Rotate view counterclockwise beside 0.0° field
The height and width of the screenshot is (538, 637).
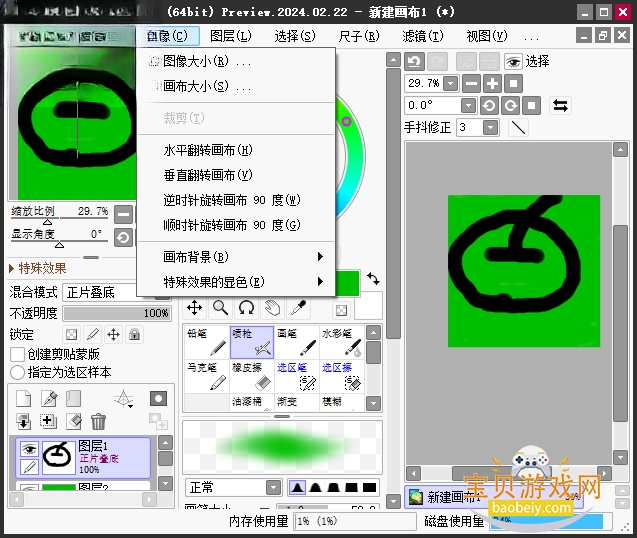pos(489,106)
